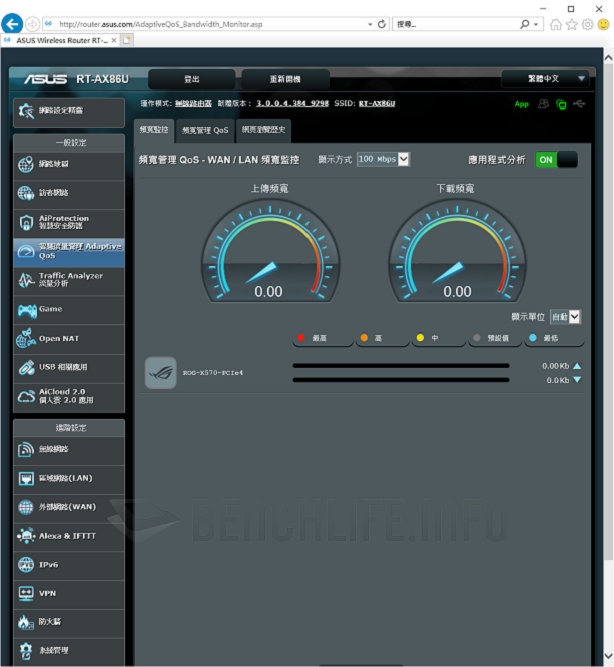614x667 pixels.
Task: Click the Reboot button in header
Action: [286, 80]
